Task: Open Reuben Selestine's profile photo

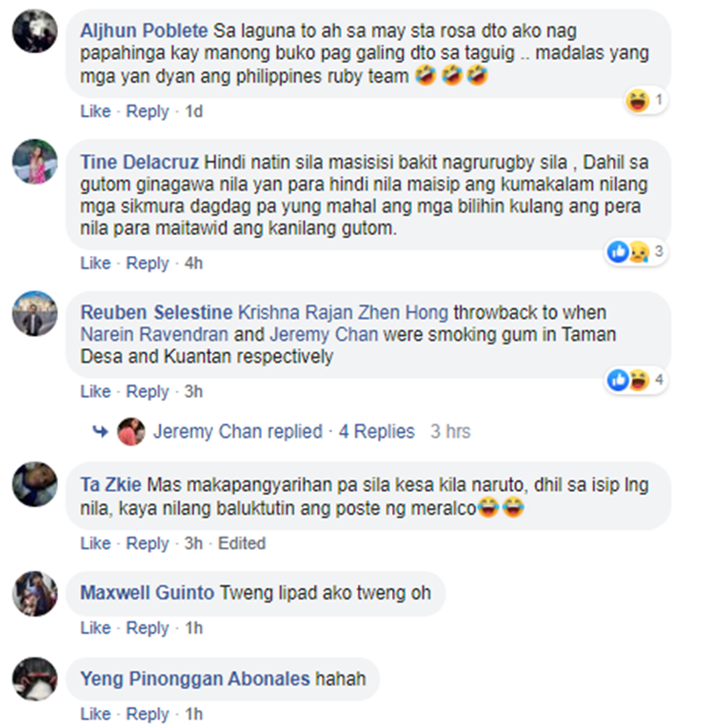Action: coord(35,313)
